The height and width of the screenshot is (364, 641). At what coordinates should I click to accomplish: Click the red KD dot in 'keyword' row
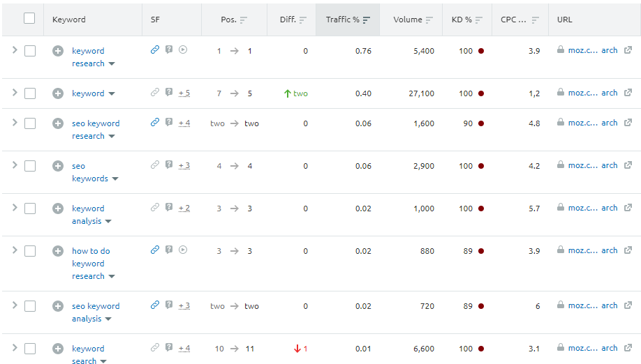point(481,93)
